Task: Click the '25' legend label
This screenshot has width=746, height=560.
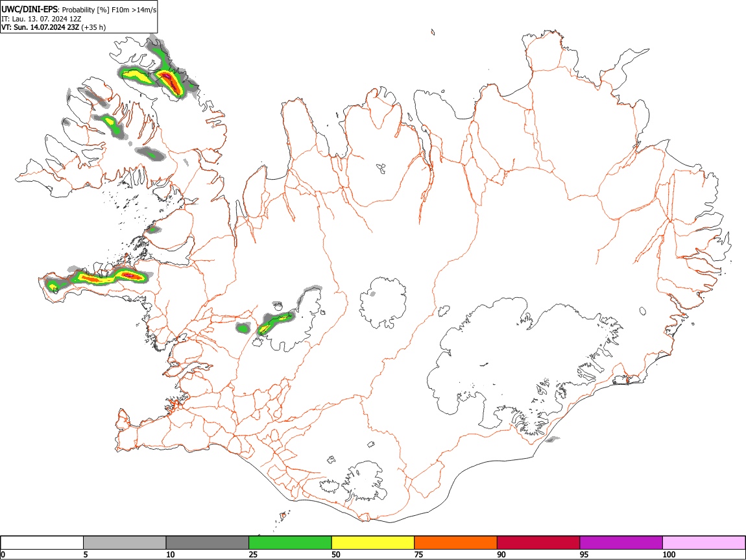Action: pyautogui.click(x=253, y=554)
